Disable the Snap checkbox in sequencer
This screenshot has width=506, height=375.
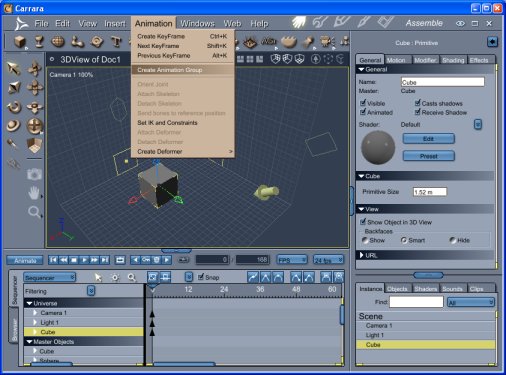(x=201, y=277)
